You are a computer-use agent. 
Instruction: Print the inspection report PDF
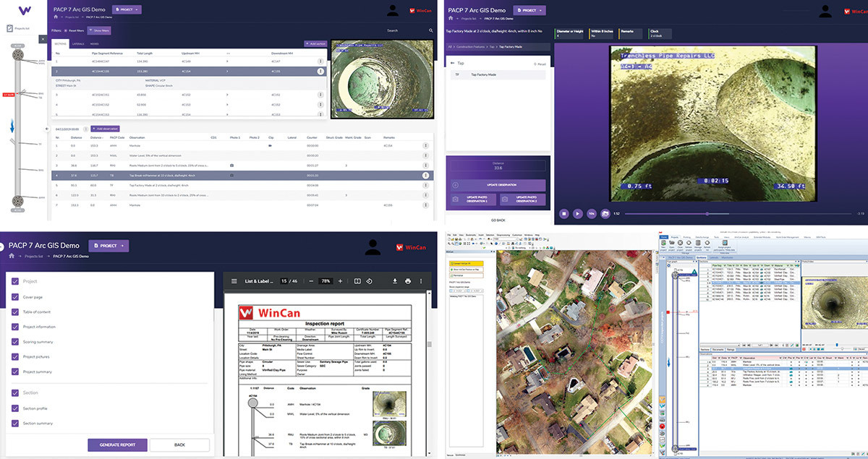point(408,281)
